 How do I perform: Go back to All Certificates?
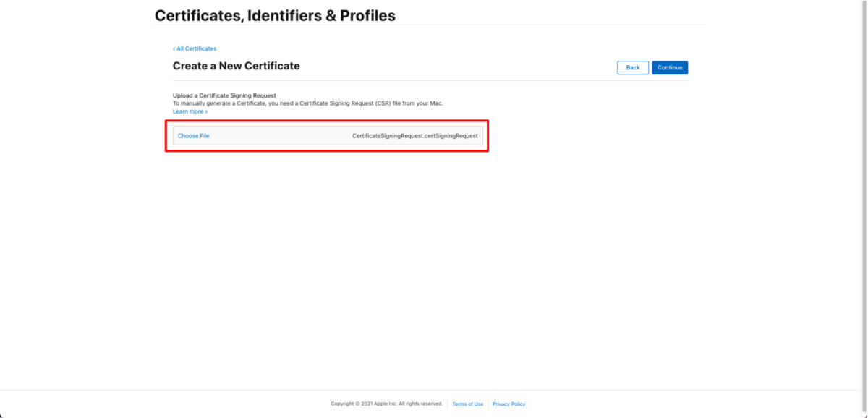(x=195, y=48)
